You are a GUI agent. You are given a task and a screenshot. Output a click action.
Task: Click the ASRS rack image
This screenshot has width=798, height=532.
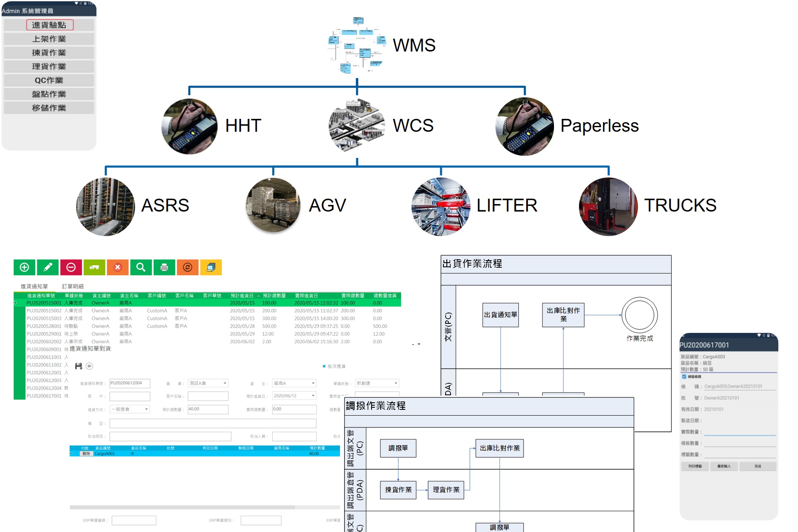(106, 207)
